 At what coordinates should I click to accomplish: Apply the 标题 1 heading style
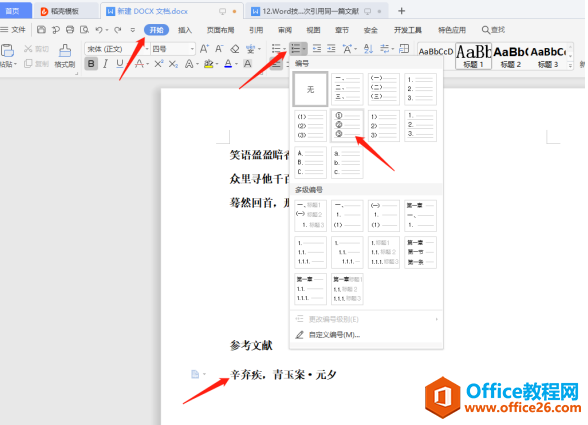473,56
